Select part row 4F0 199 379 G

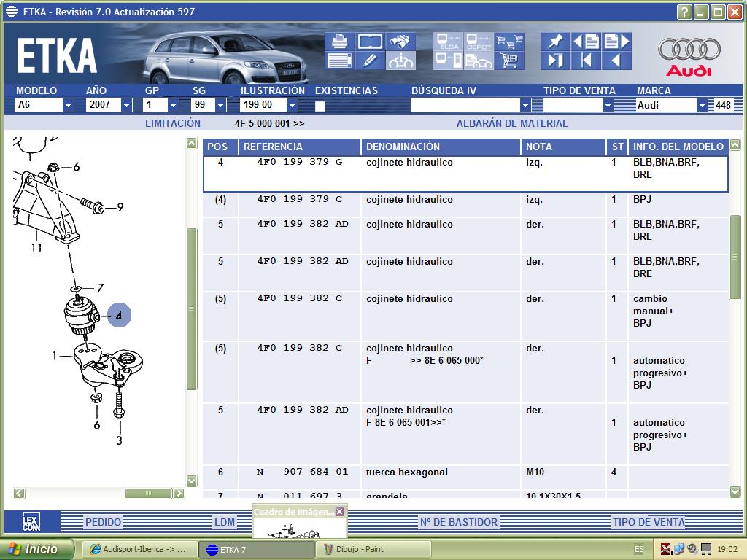click(x=466, y=174)
